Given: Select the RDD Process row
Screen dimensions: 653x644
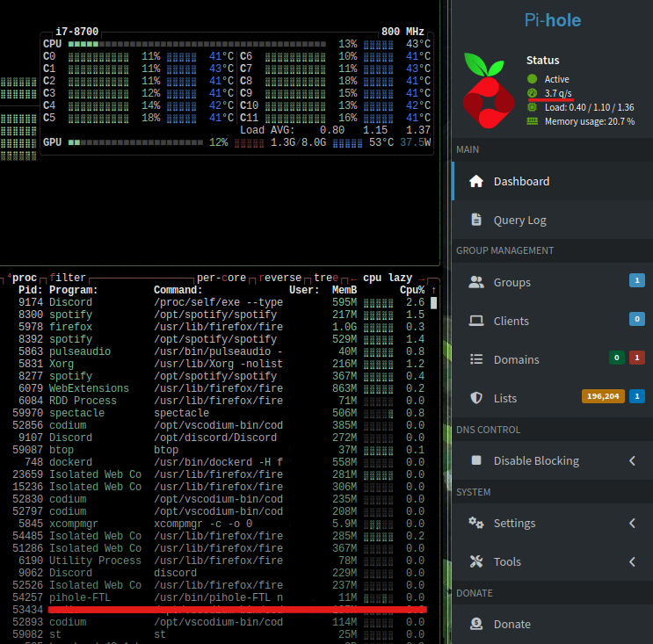Looking at the screenshot, I should (219, 401).
